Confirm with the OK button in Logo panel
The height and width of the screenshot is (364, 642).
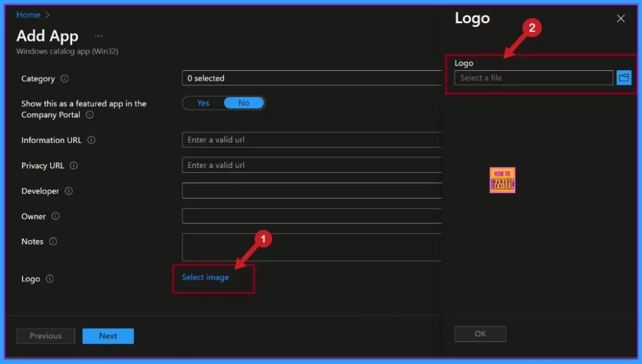pyautogui.click(x=480, y=334)
